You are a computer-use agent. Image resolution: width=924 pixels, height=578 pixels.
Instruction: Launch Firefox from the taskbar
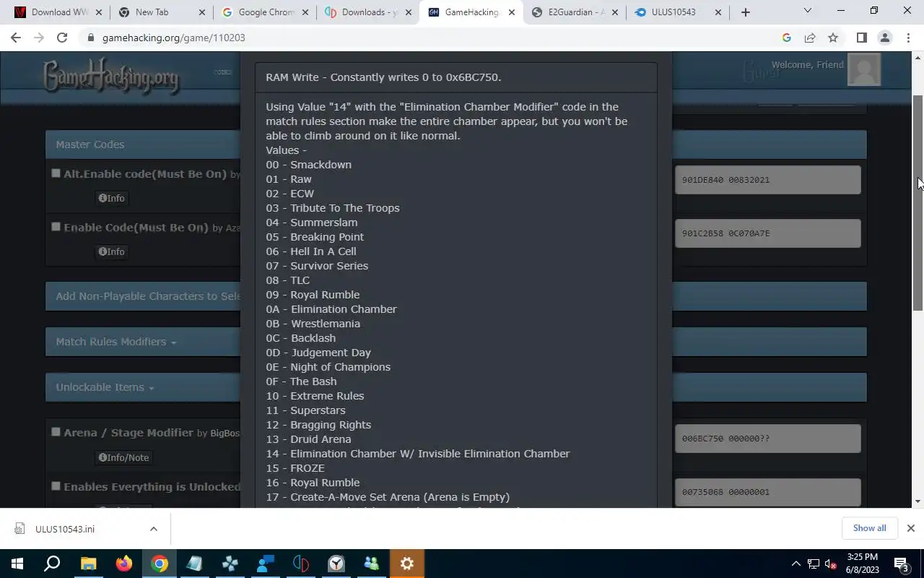(123, 564)
